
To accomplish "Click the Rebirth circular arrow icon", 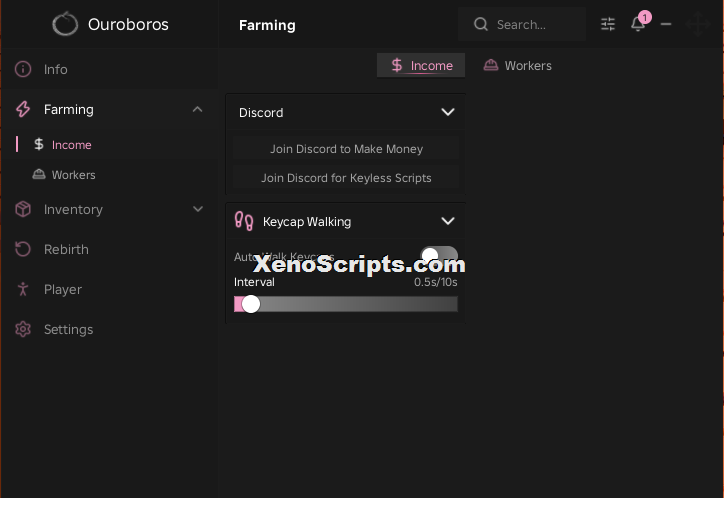I will tap(23, 249).
